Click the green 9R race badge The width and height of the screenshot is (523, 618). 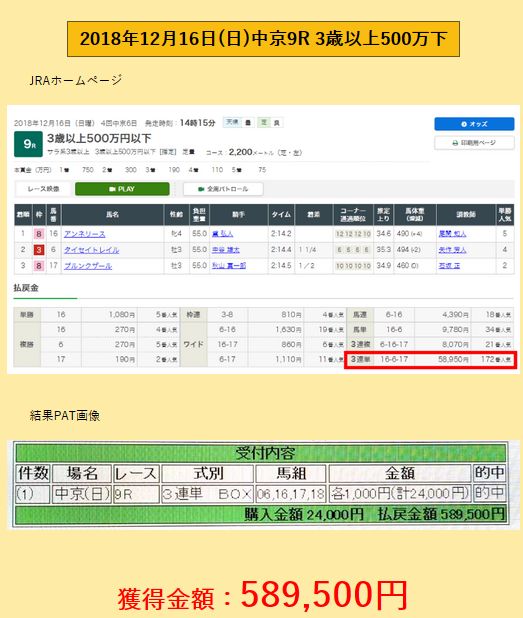(x=28, y=144)
